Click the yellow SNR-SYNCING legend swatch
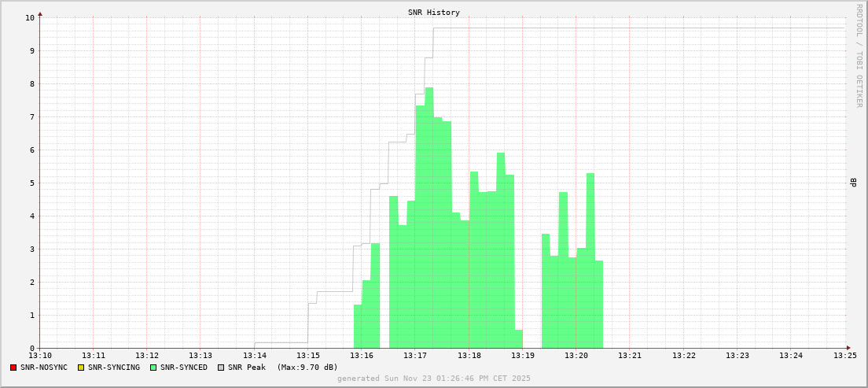 click(x=81, y=368)
